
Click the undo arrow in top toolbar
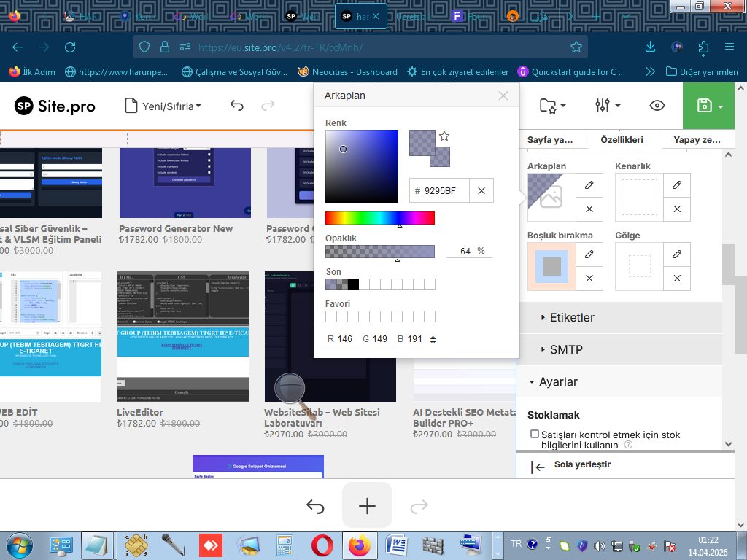[x=236, y=106]
